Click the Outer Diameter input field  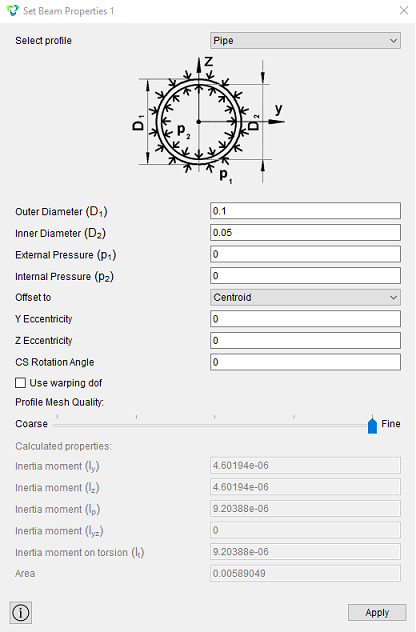tap(305, 211)
